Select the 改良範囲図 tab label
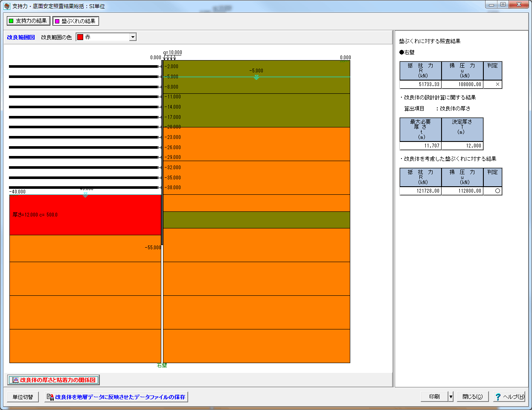 21,38
